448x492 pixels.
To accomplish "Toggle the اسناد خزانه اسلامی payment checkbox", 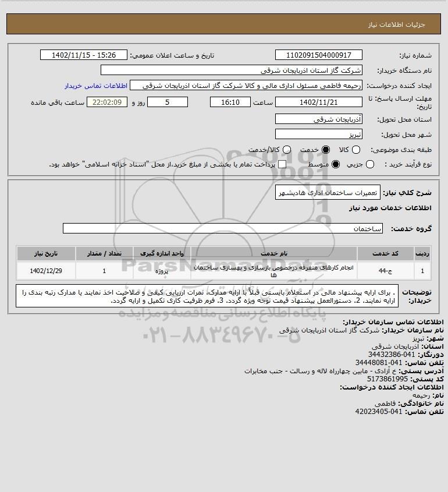I will click(282, 164).
